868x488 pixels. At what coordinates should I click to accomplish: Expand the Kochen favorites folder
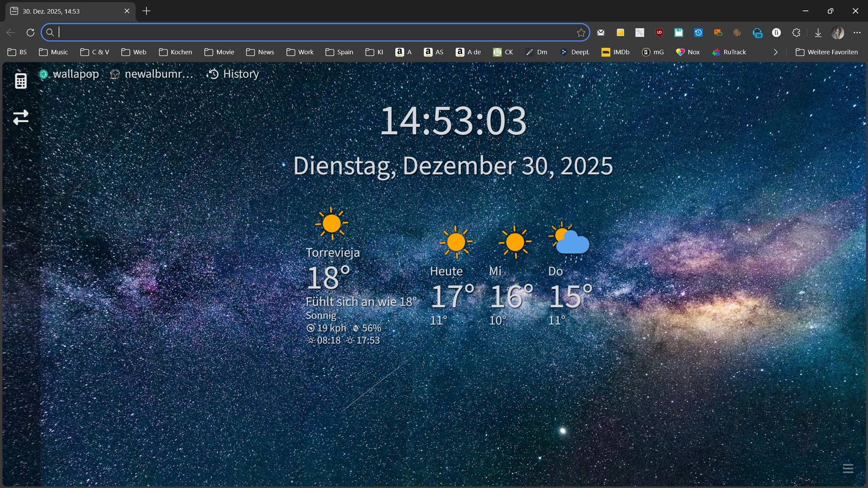[175, 52]
